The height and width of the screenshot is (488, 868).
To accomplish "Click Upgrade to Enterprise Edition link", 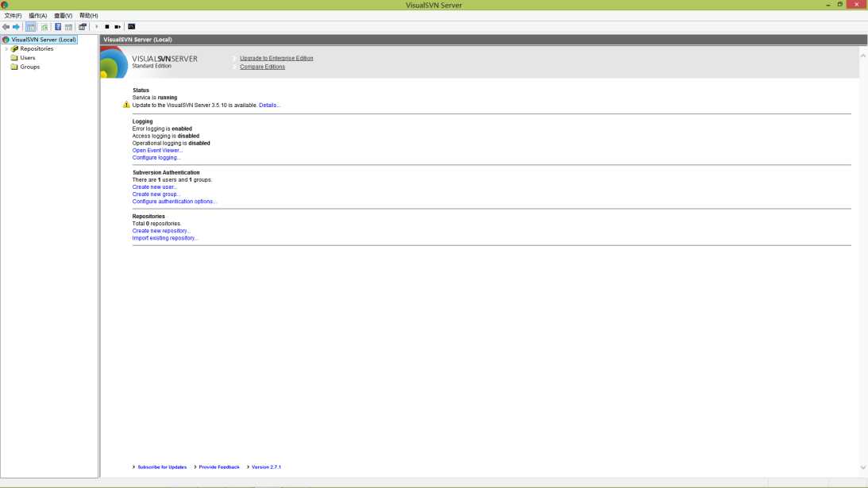I will [276, 58].
